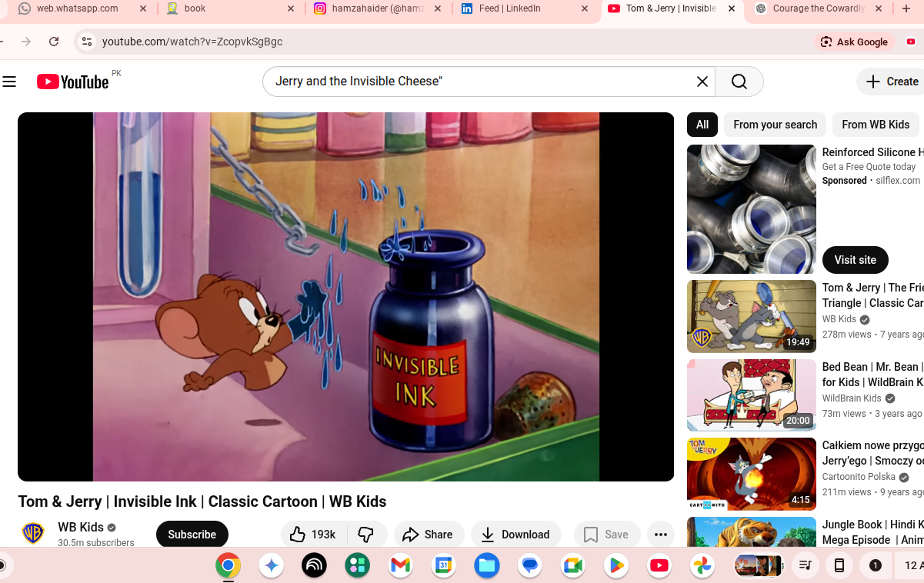Like the video with thumbs up
The image size is (924, 583).
(313, 535)
